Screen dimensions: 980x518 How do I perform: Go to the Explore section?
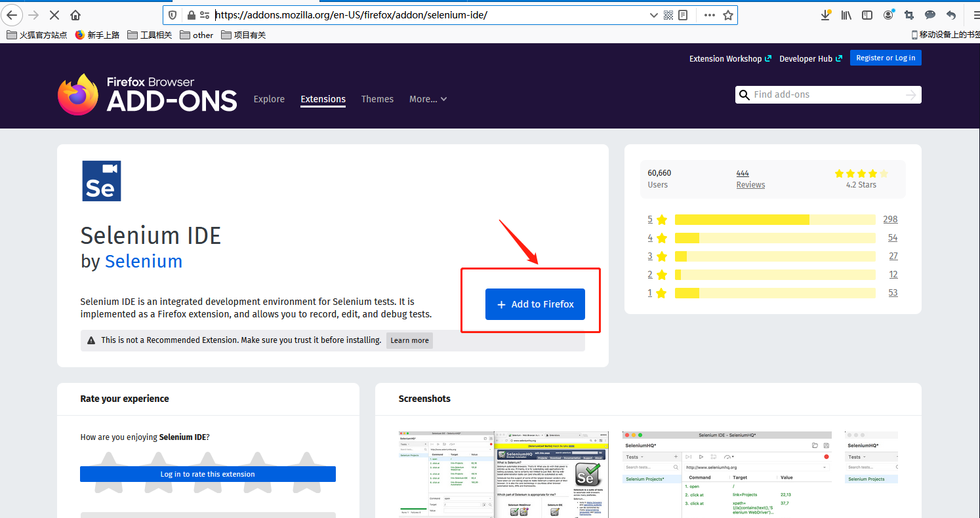click(x=269, y=99)
